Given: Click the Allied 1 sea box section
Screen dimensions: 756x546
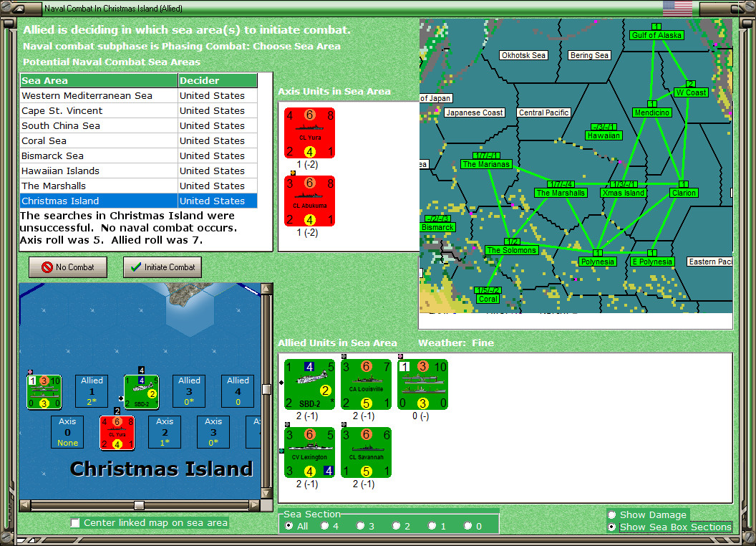Looking at the screenshot, I should pyautogui.click(x=92, y=391).
